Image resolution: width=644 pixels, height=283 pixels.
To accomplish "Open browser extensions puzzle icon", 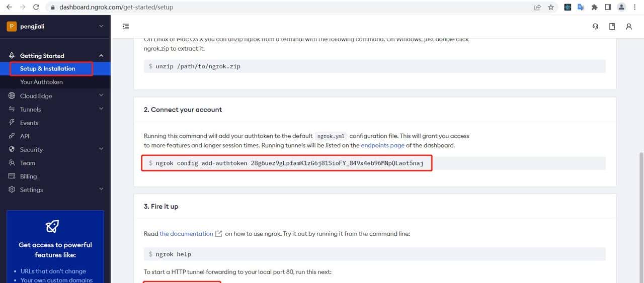I will [x=594, y=7].
